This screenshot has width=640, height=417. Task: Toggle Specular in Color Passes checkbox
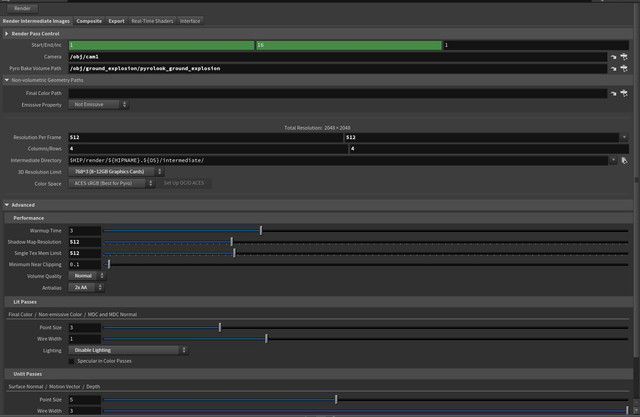tap(71, 361)
